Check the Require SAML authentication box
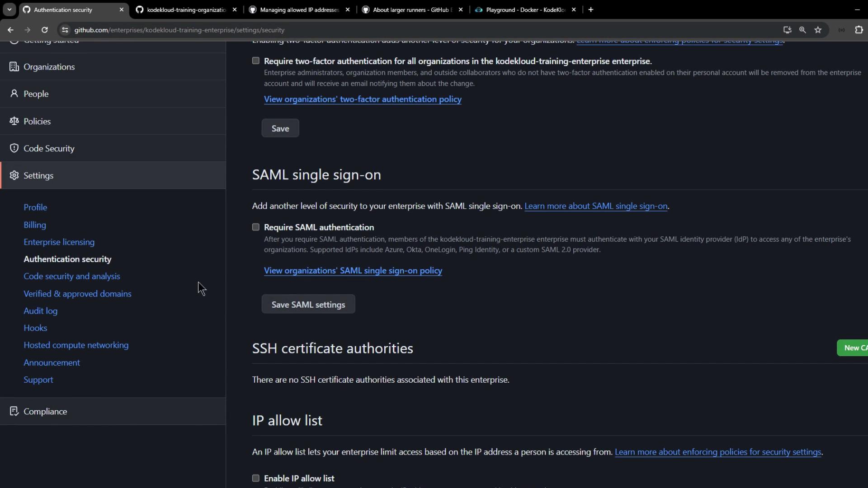Screen dimensions: 868x488 coord(256,227)
